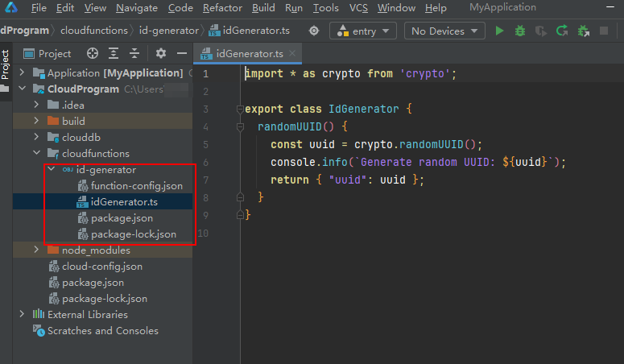Expand the External Libraries node
The image size is (624, 364).
coord(22,315)
